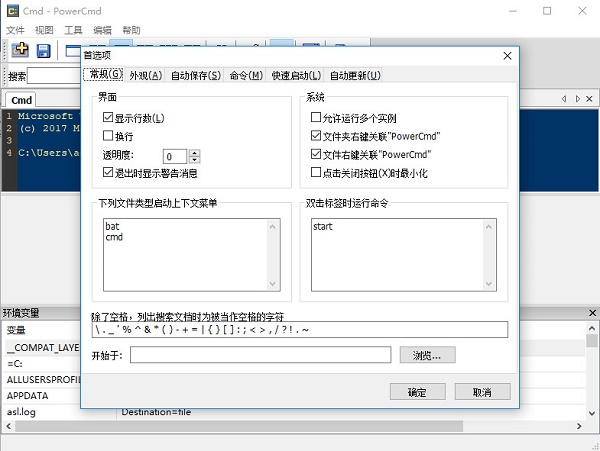Click the save toolbar icon
This screenshot has height=451, width=600.
click(43, 50)
